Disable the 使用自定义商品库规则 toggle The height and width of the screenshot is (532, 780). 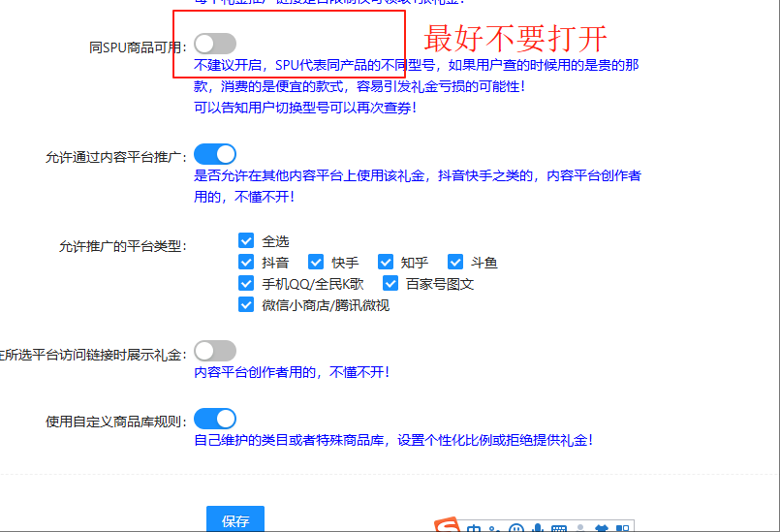coord(214,419)
